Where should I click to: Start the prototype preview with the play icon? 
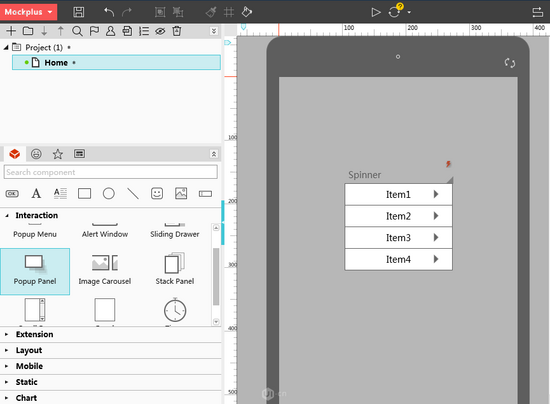[x=376, y=12]
